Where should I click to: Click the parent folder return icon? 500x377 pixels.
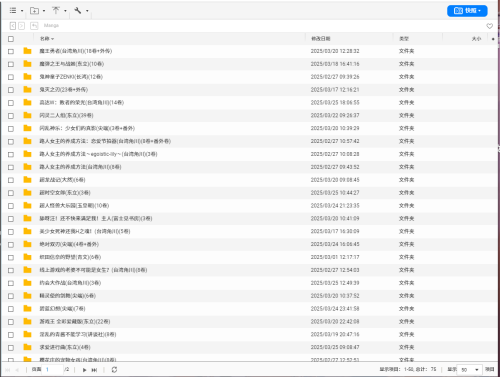34,26
